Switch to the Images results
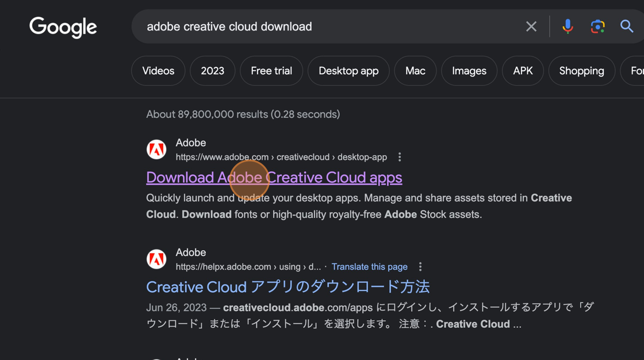The height and width of the screenshot is (360, 644). (469, 71)
